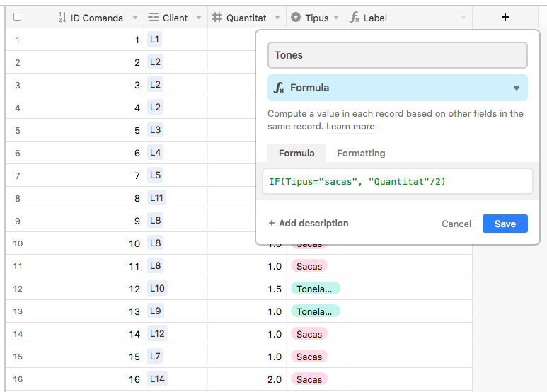Click Sacas tag in row 14
Viewport: 547px width, 392px height.
coord(309,334)
